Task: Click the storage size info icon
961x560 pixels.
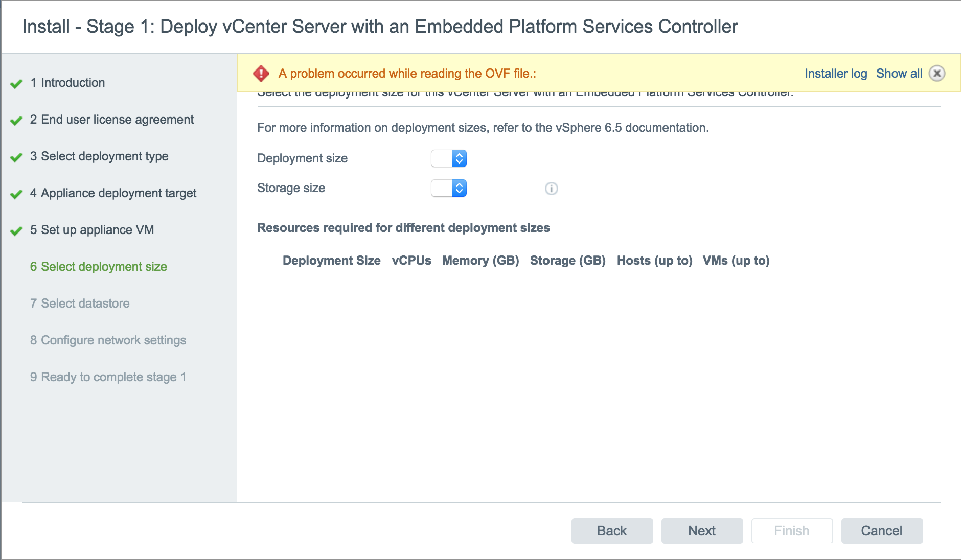Action: (x=551, y=189)
